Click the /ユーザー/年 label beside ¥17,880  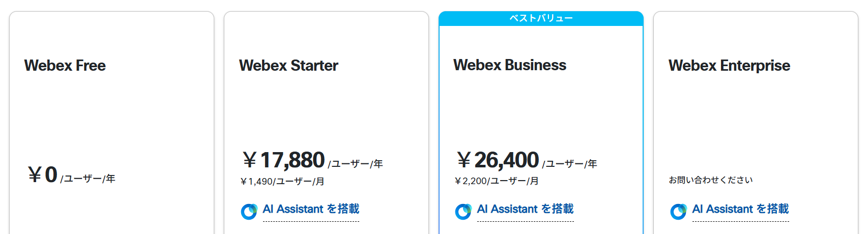coord(356,164)
